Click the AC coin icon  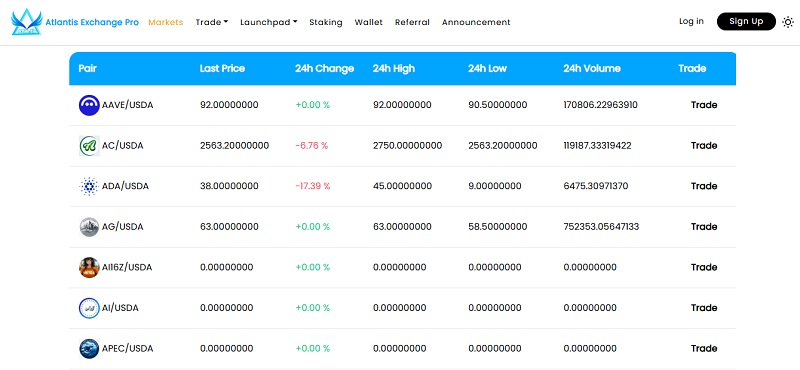[x=89, y=145]
